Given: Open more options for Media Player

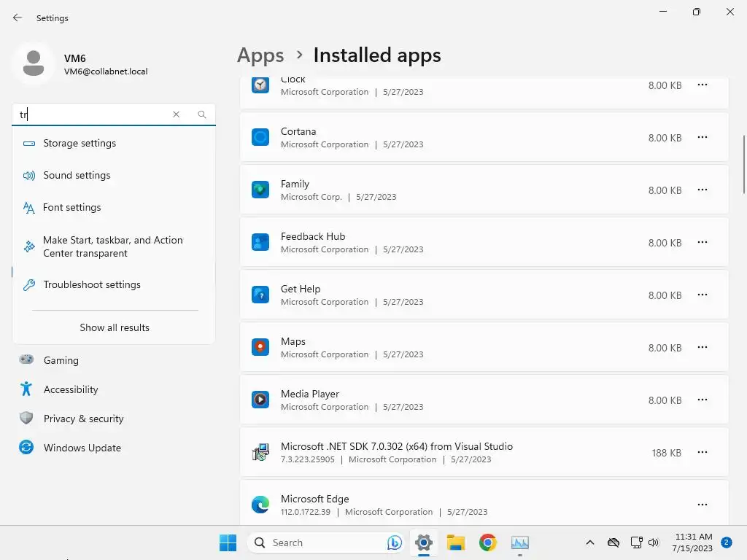Looking at the screenshot, I should pos(703,400).
